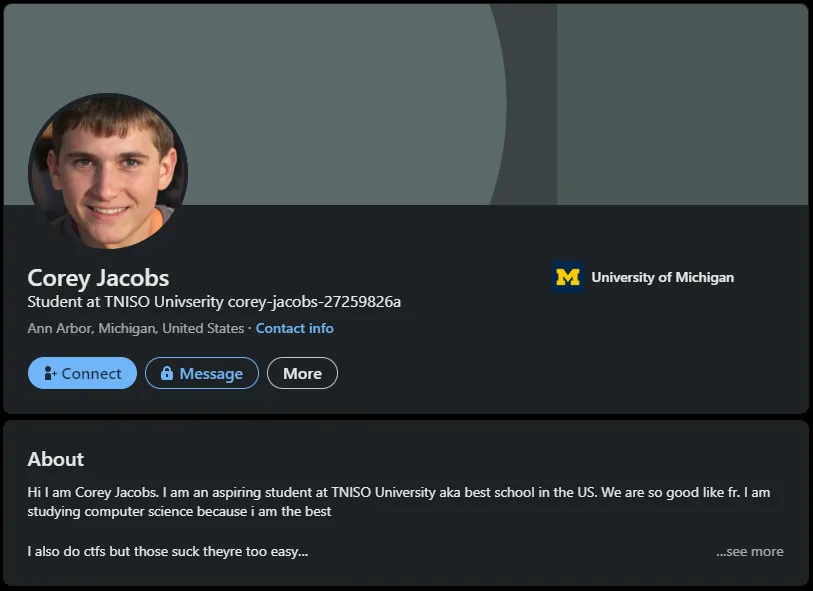Click the lock icon on Message

pyautogui.click(x=166, y=374)
